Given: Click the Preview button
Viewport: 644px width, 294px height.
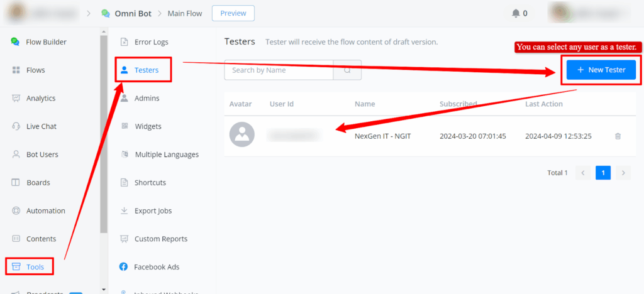Looking at the screenshot, I should (233, 13).
